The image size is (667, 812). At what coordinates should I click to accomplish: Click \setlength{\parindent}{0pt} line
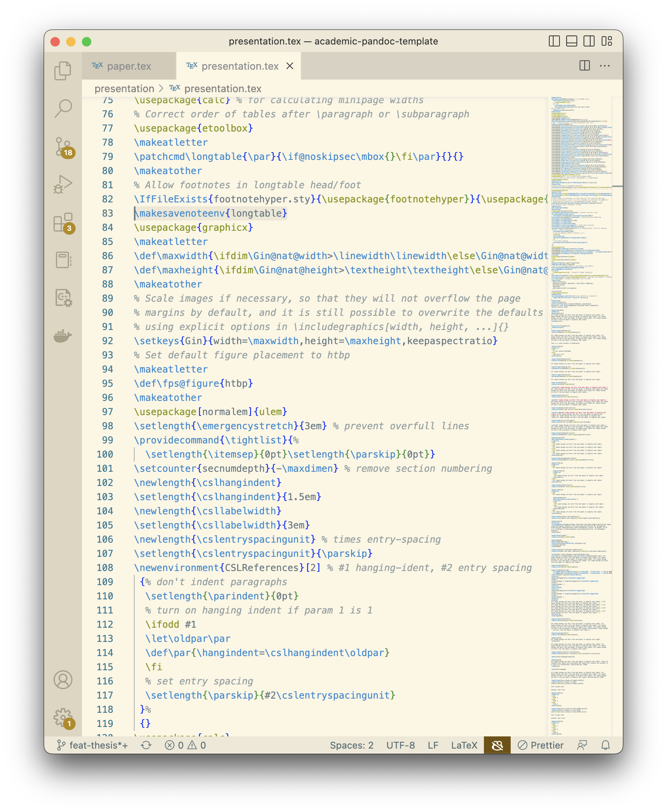click(x=222, y=596)
